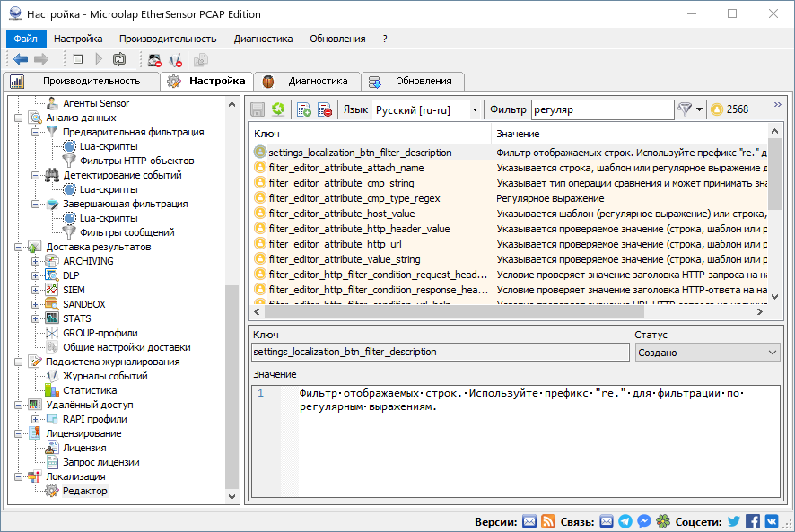
Task: Click the VK social network icon
Action: click(x=772, y=520)
